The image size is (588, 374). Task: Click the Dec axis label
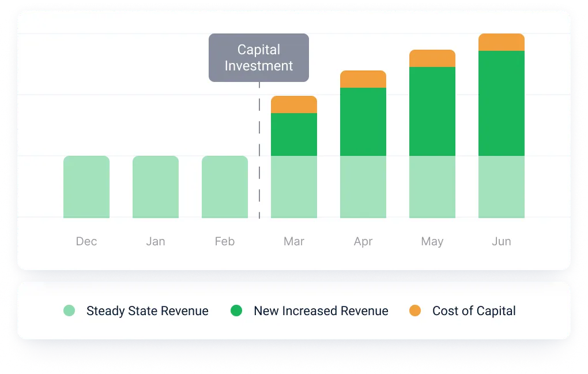click(86, 241)
